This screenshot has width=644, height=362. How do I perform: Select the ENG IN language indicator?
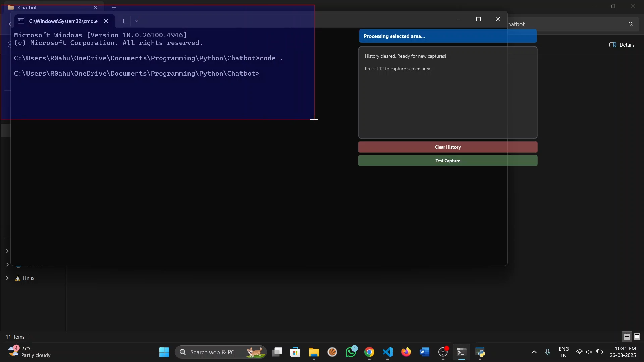(x=564, y=352)
